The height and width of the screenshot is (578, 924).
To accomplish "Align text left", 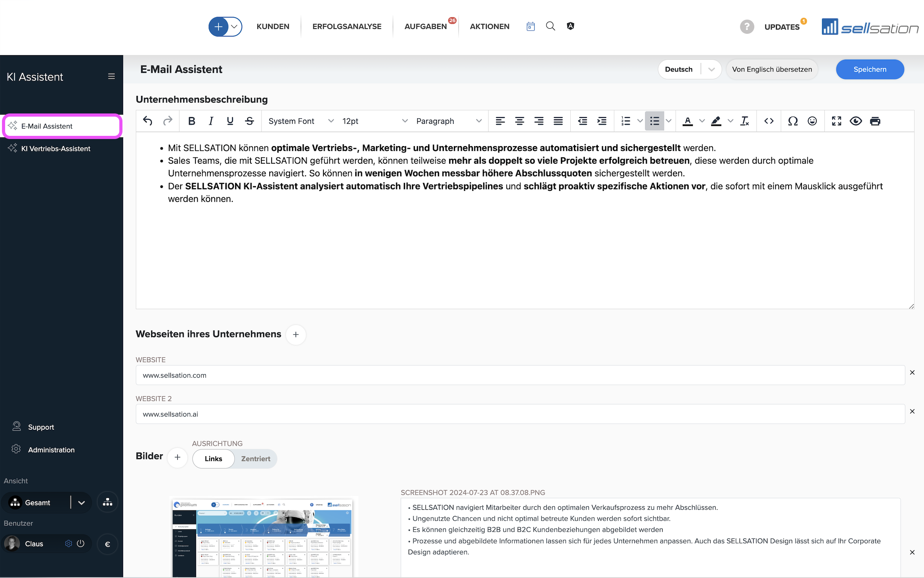I will click(500, 121).
